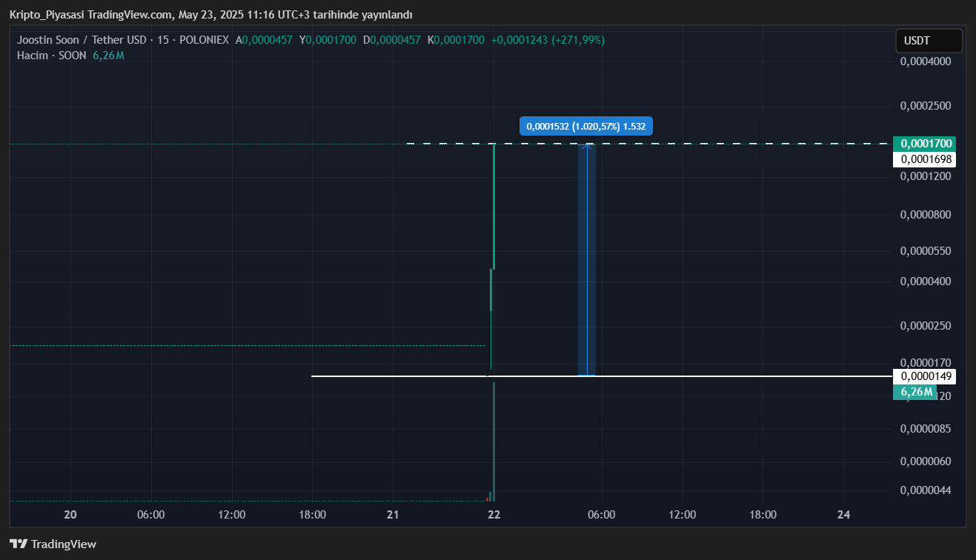The height and width of the screenshot is (560, 976).
Task: Open the USDT currency selector
Action: tap(929, 41)
